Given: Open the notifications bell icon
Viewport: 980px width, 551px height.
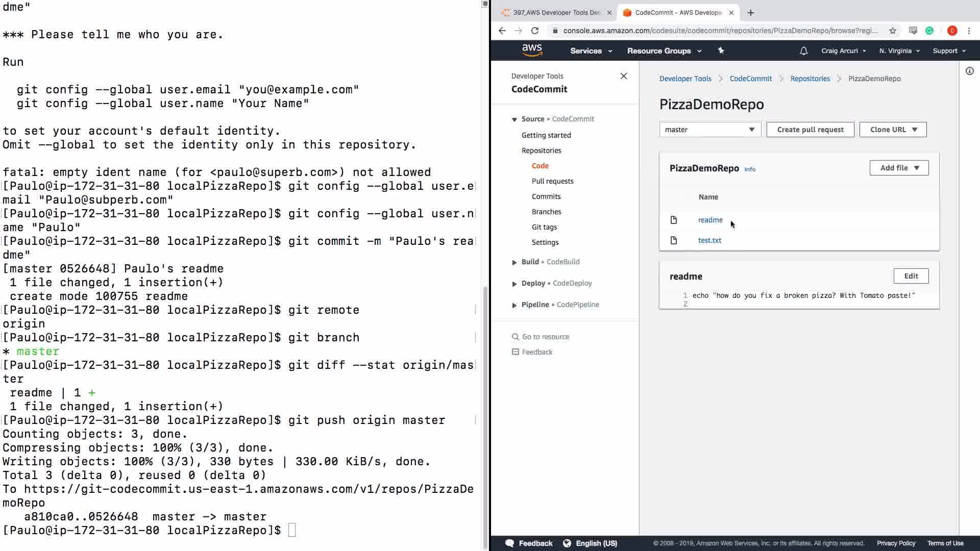Looking at the screenshot, I should click(x=803, y=51).
